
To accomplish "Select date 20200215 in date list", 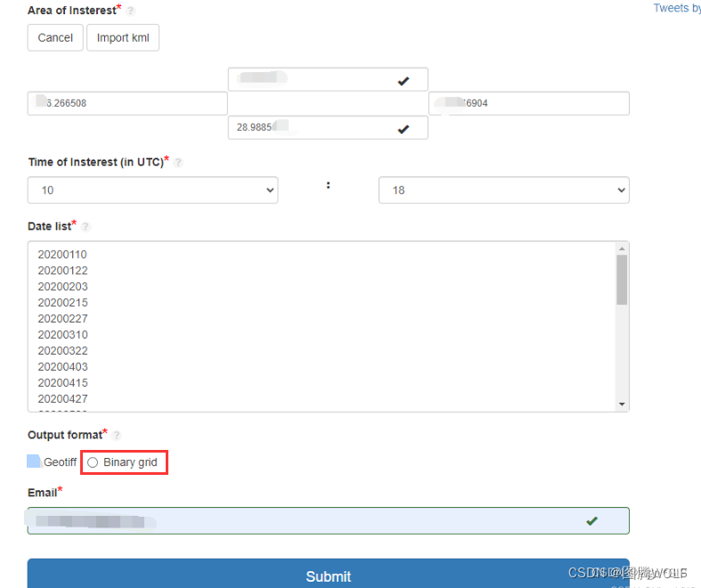I will (x=62, y=303).
